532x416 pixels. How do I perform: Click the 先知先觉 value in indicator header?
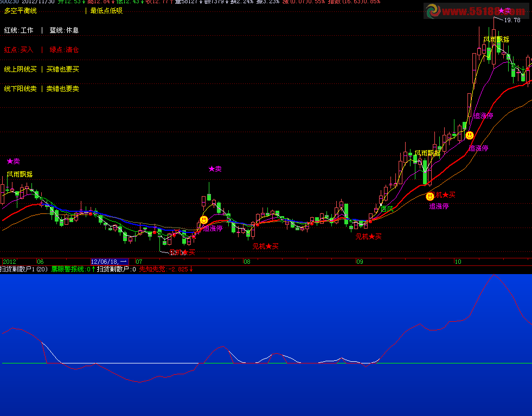165,269
